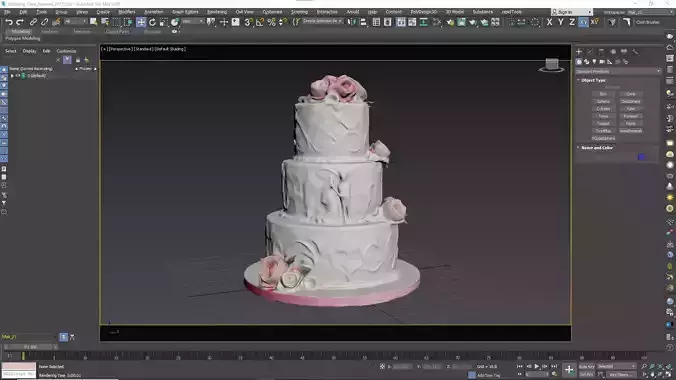
Task: Activate the Select and Rotate tool
Action: [x=152, y=22]
